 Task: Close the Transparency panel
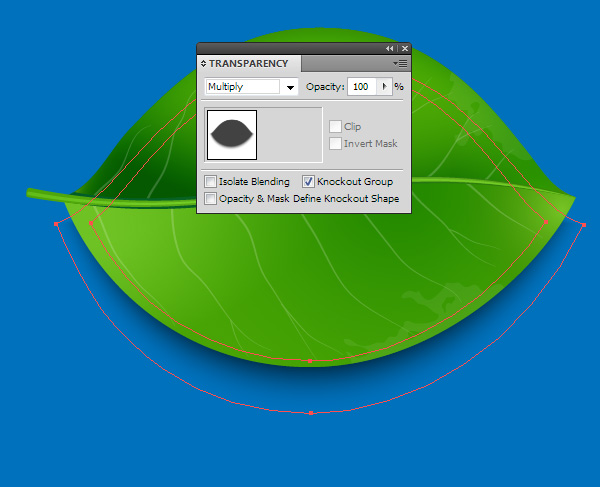(404, 48)
